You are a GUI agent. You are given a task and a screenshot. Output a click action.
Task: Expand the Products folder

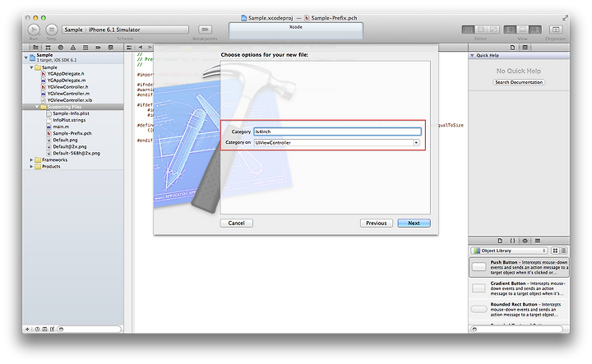pos(32,167)
